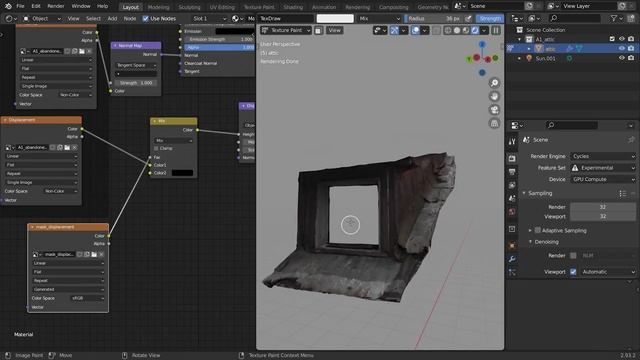Switch to the UV Editing workspace tab
The image size is (640, 360).
pos(222,7)
